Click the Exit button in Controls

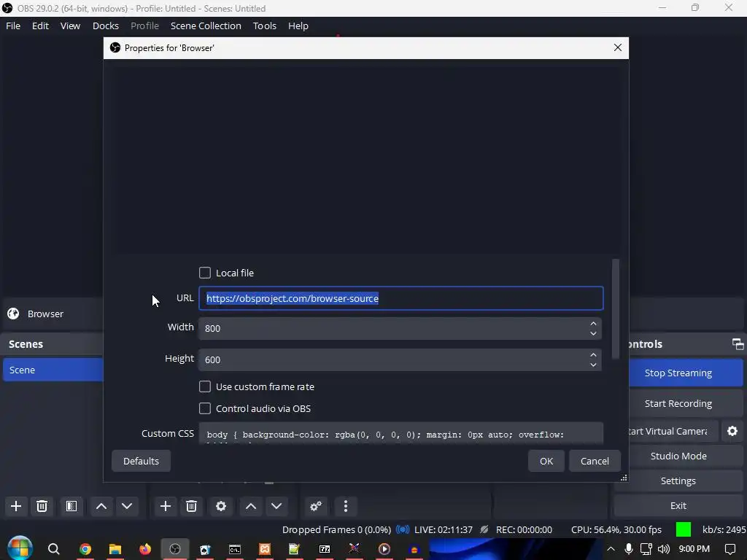pyautogui.click(x=678, y=505)
